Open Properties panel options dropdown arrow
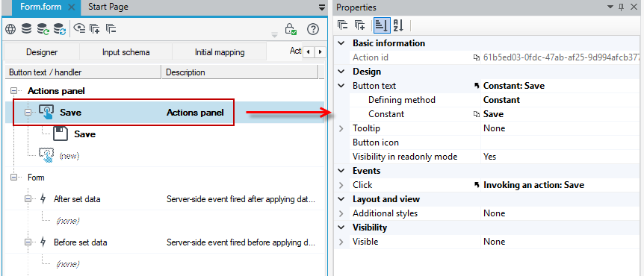 pos(610,7)
